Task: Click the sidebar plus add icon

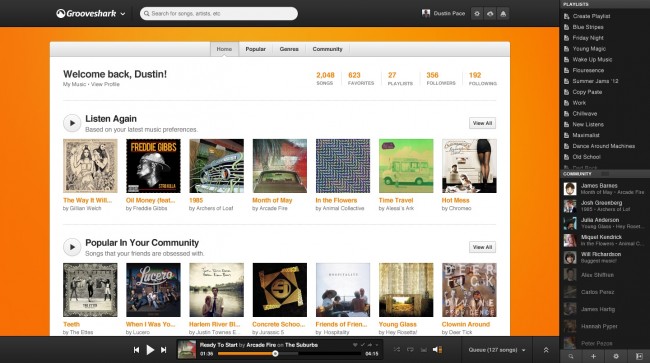Action: [593, 356]
